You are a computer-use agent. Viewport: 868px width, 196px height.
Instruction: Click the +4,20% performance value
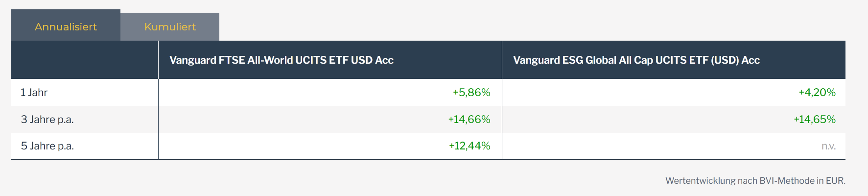click(x=817, y=93)
